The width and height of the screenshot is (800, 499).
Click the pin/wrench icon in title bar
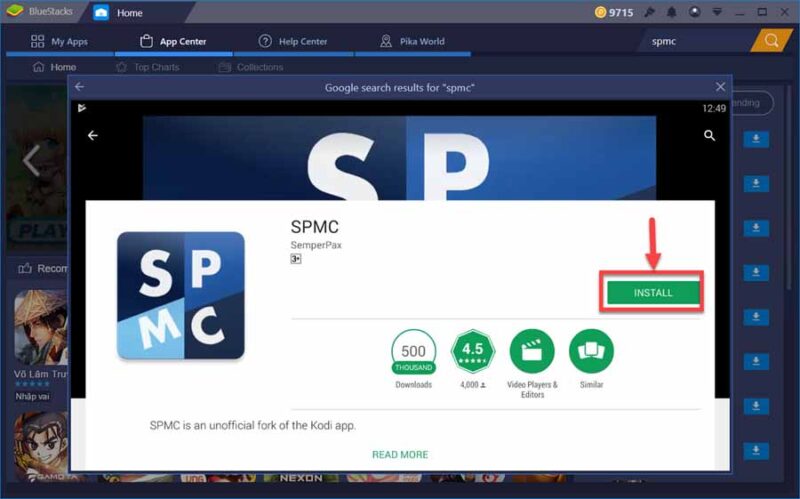pos(649,12)
